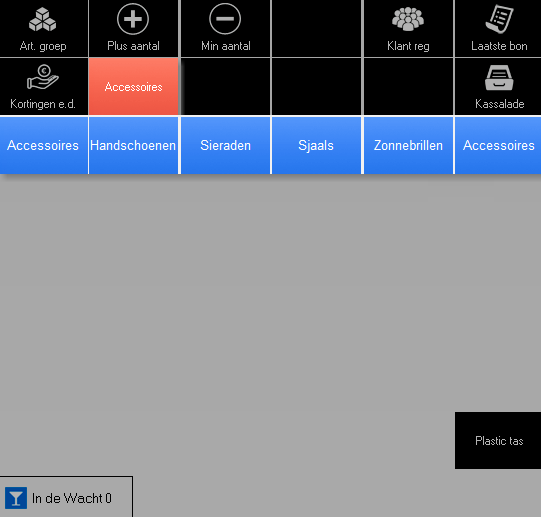Pick the blue Accessoires tile beside Handschoenen
The width and height of the screenshot is (541, 517).
coord(43,145)
